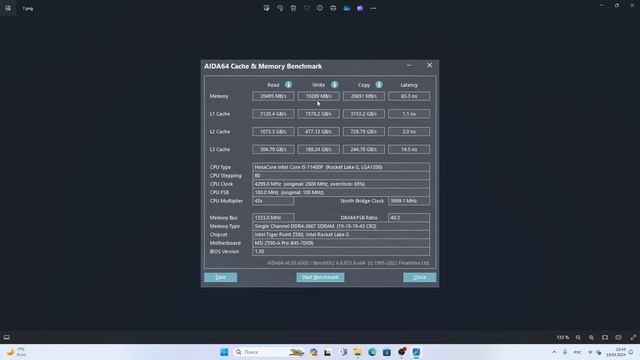Click the info icon next to Read

click(x=288, y=84)
